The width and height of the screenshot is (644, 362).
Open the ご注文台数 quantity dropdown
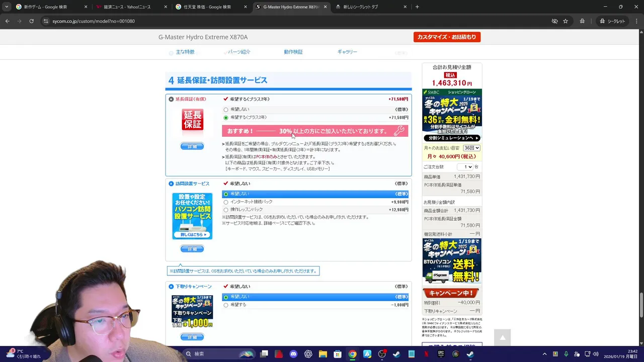pos(465,167)
